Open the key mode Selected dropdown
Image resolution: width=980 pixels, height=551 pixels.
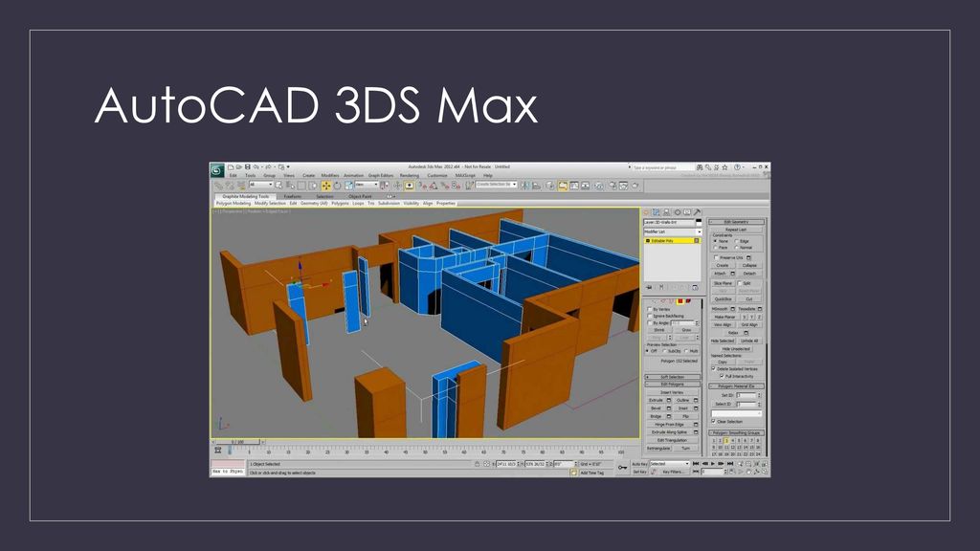(x=669, y=464)
